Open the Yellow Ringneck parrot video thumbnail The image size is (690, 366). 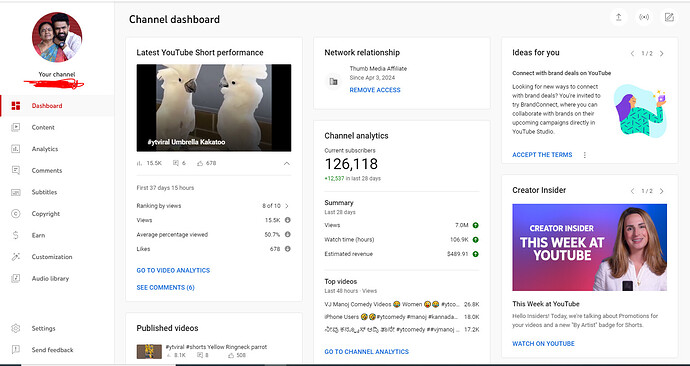tap(149, 351)
